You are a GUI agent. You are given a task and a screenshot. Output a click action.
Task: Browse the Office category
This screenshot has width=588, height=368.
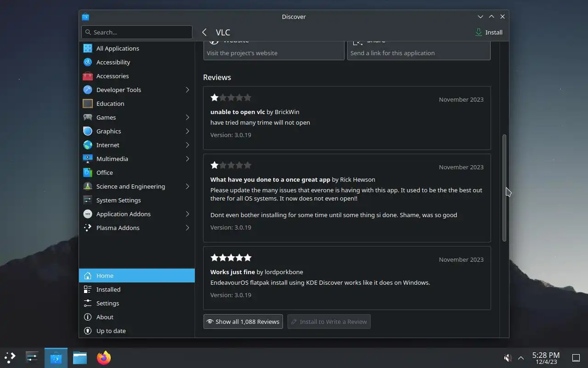(x=137, y=172)
